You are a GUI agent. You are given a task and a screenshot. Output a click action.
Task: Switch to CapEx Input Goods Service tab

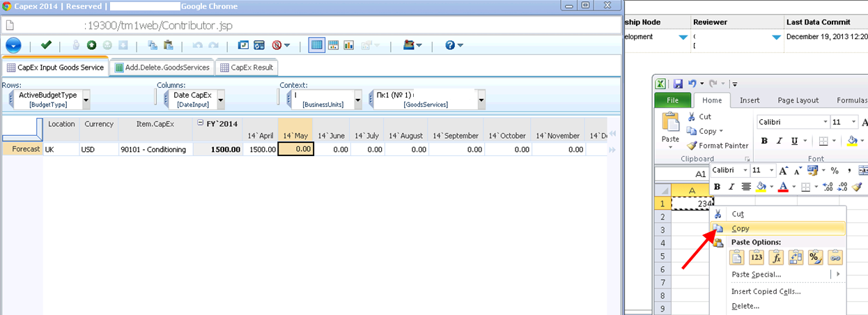[x=55, y=68]
